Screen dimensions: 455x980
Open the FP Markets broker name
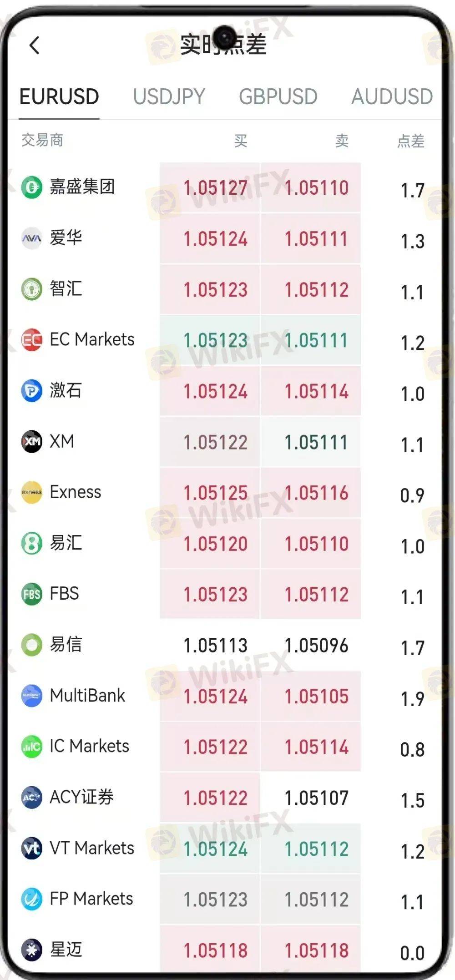pyautogui.click(x=91, y=899)
